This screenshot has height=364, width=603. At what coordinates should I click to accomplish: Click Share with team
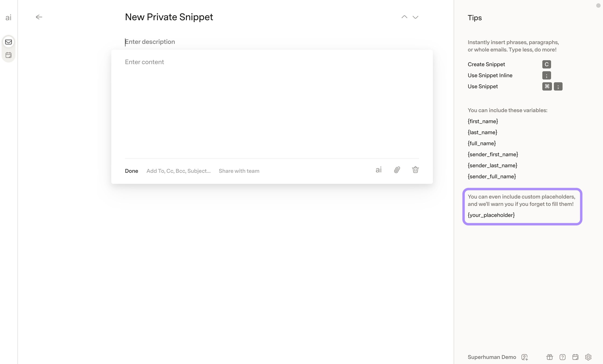coord(239,171)
